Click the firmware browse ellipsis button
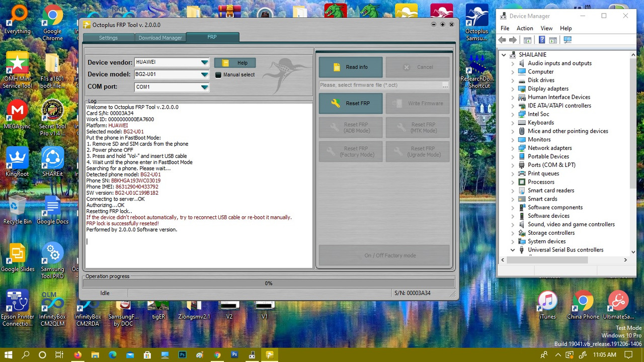Screen dimensions: 644x362 click(445, 85)
